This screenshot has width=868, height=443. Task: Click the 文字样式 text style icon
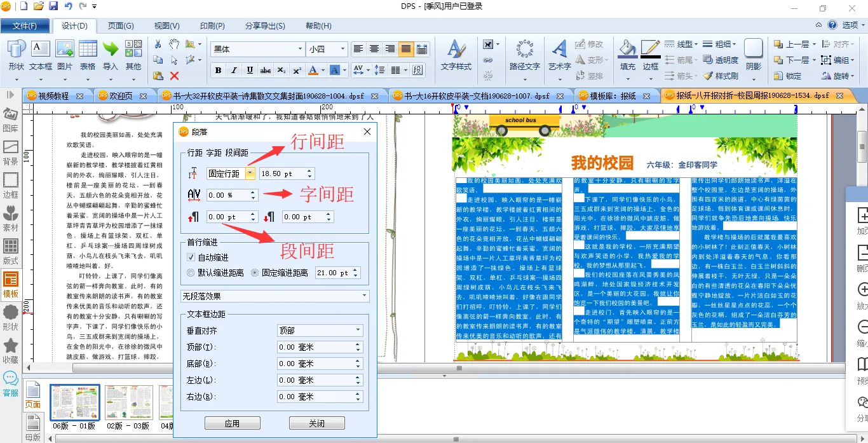456,55
